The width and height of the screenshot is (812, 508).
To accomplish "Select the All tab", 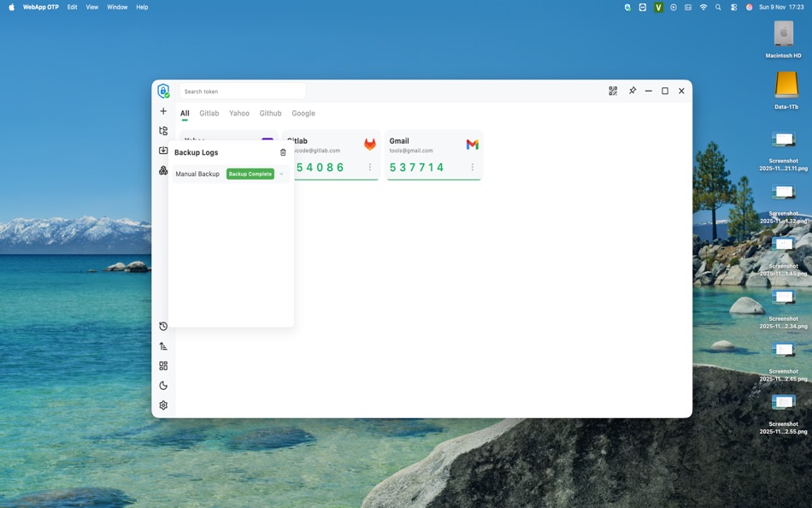I will (185, 113).
